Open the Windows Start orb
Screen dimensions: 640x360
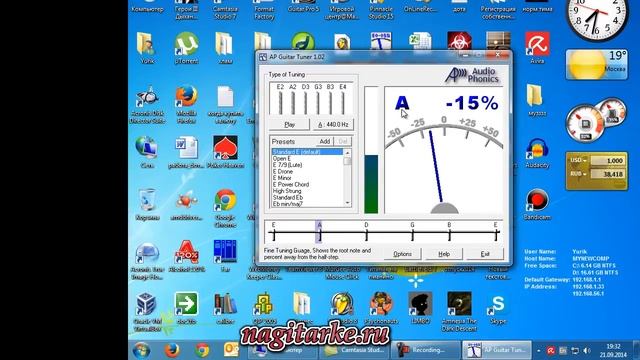141,350
